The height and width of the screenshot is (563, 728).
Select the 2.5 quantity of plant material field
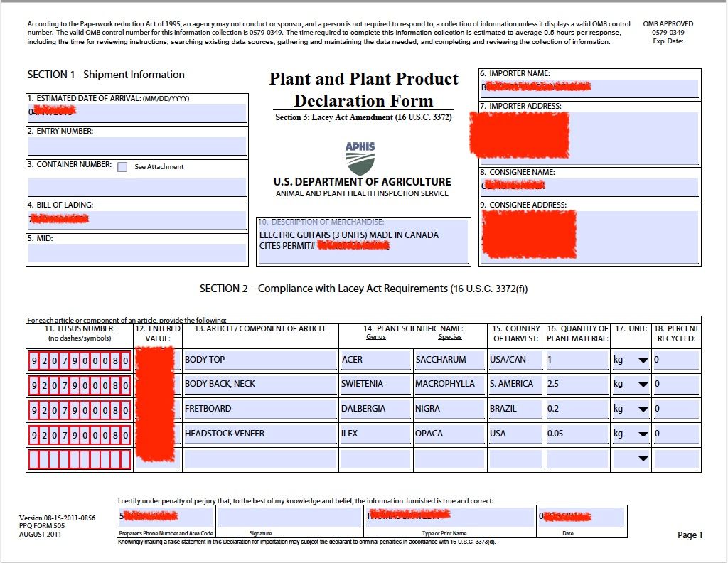point(577,385)
